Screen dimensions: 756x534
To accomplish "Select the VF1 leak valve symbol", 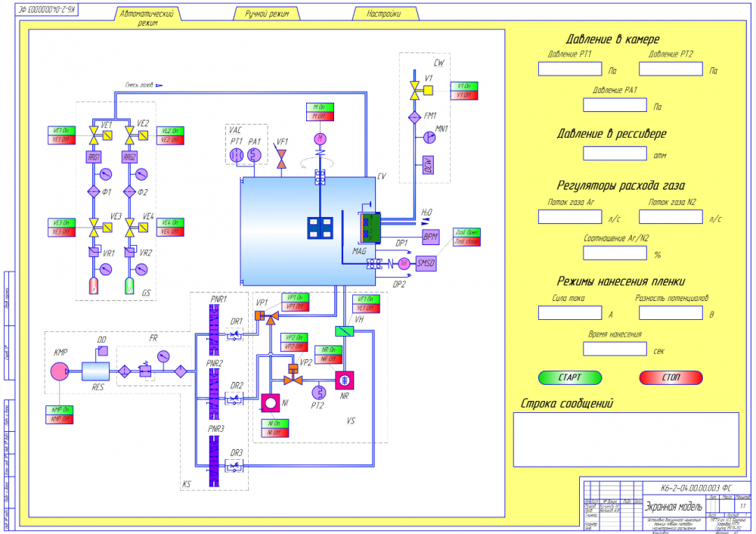I will click(x=281, y=159).
